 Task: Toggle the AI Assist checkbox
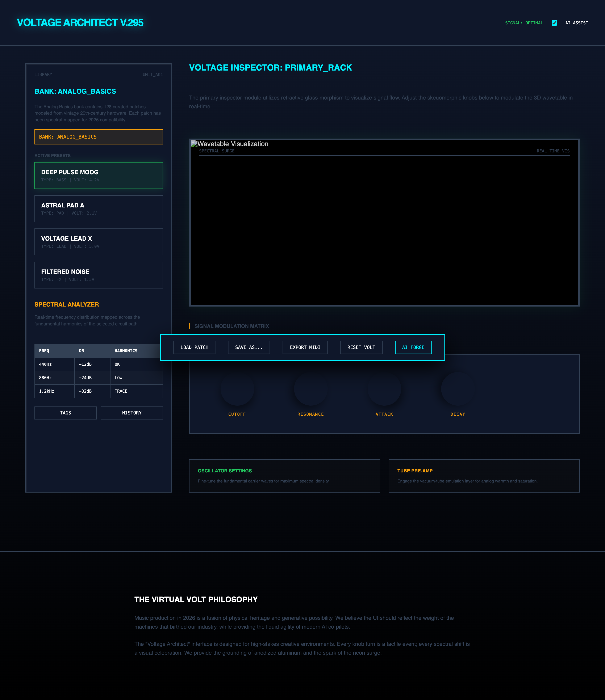coord(554,23)
